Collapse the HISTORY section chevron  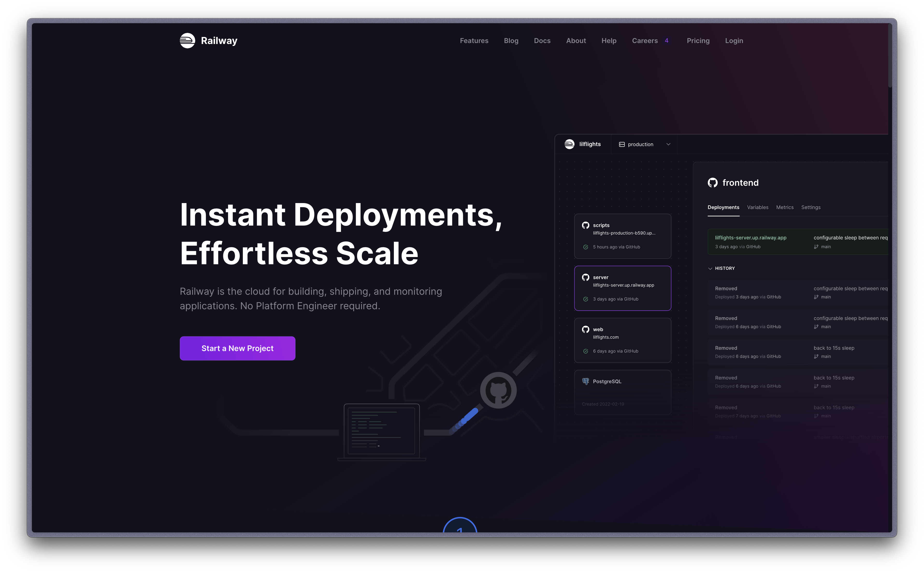710,268
